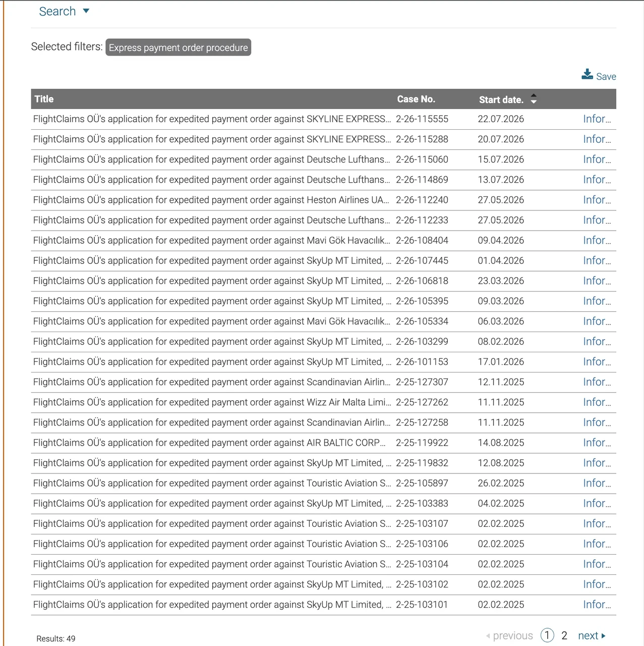Click start date 14.08.2025
This screenshot has width=644, height=646.
click(501, 443)
